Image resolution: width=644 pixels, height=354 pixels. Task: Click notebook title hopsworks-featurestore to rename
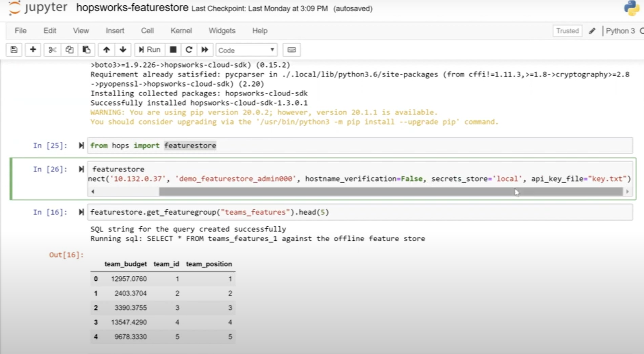click(x=132, y=8)
